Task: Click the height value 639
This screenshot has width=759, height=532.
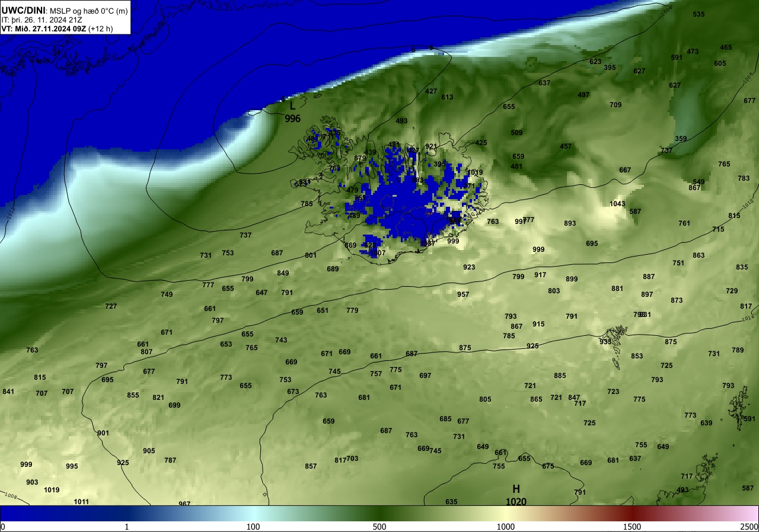Action: pos(707,424)
